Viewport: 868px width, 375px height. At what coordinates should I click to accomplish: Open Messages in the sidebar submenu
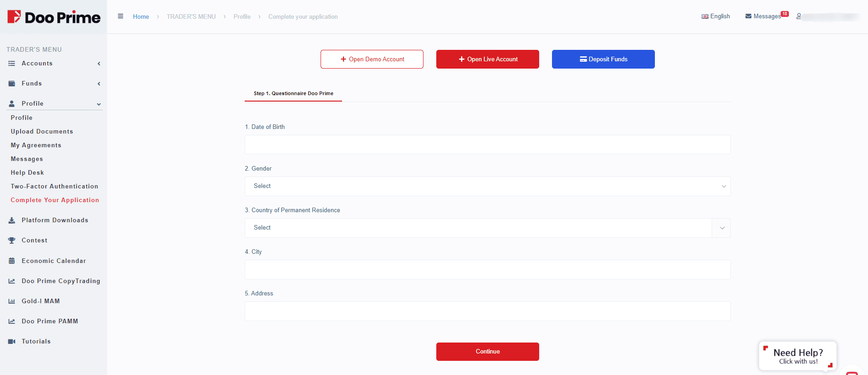coord(27,159)
